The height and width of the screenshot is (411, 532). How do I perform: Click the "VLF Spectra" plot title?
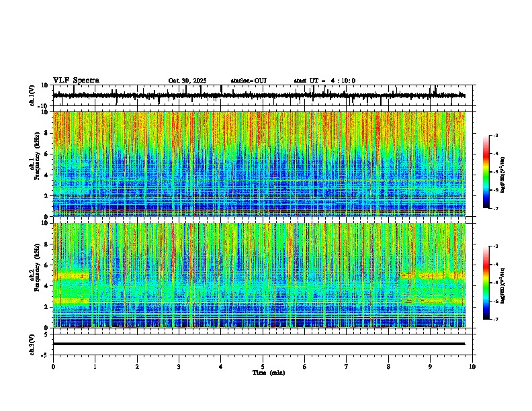click(x=76, y=81)
